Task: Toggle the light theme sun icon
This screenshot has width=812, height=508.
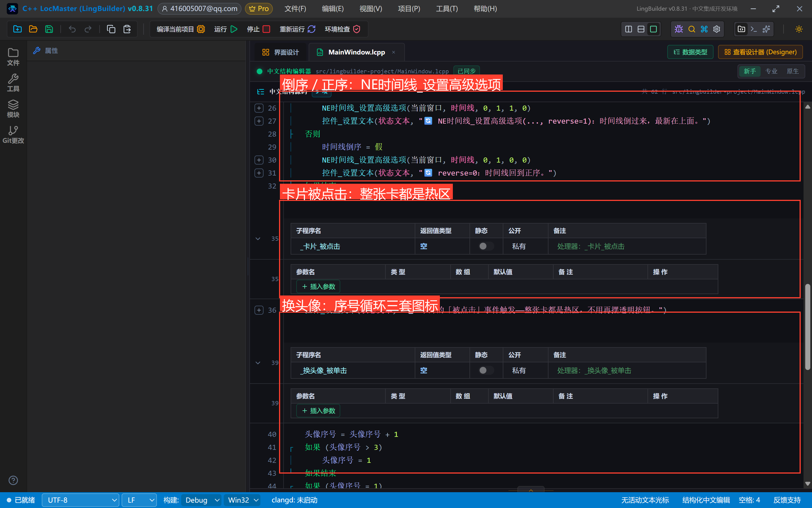Action: tap(799, 29)
